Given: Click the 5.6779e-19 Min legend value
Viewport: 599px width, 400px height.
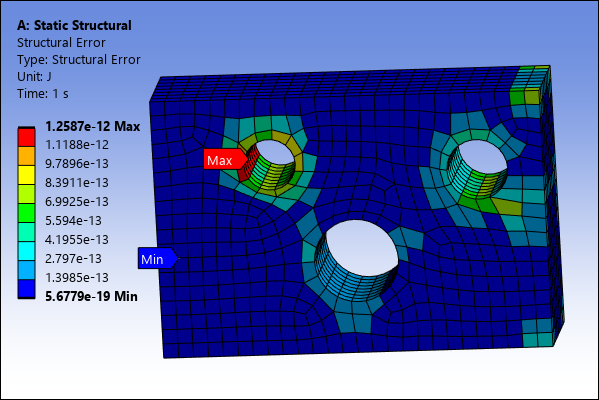Looking at the screenshot, I should [91, 296].
